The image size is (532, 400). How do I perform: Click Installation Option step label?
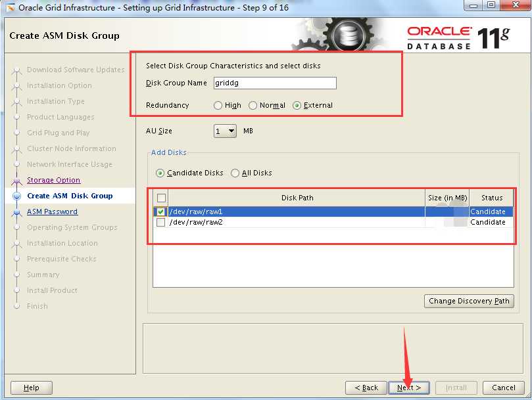59,85
